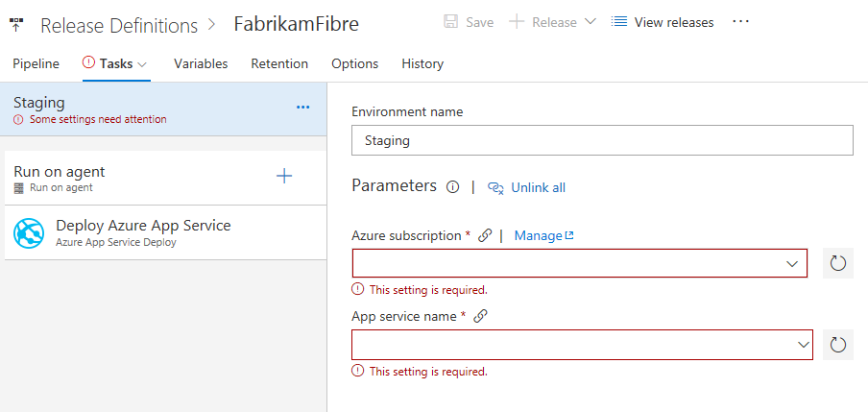Click the Save button
Image resolution: width=868 pixels, height=412 pixels.
tap(469, 22)
